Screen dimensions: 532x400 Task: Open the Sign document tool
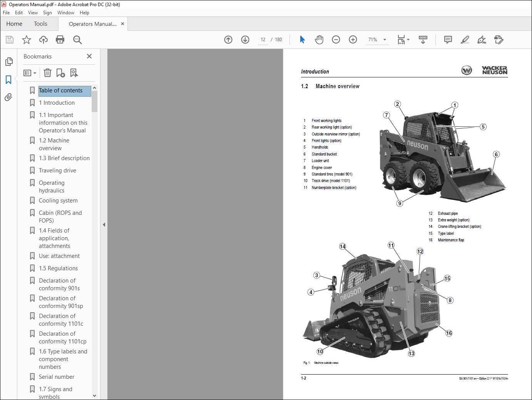coord(482,40)
